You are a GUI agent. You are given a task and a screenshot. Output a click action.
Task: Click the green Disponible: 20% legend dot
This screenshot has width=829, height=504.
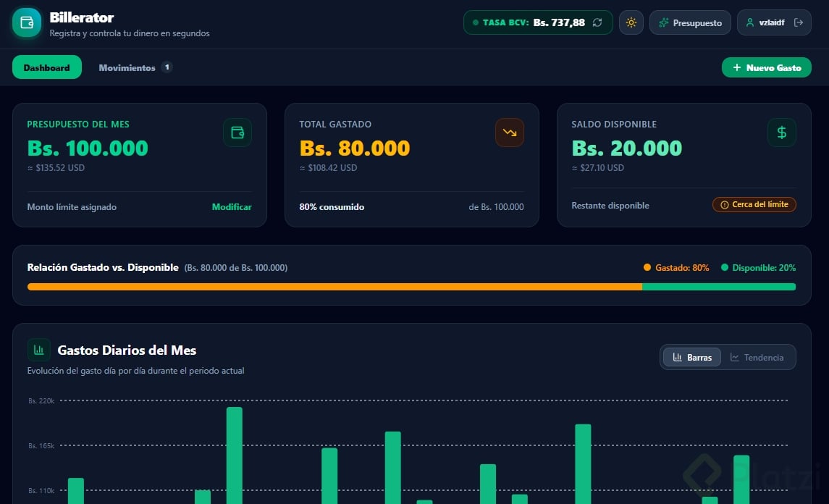[x=724, y=268]
